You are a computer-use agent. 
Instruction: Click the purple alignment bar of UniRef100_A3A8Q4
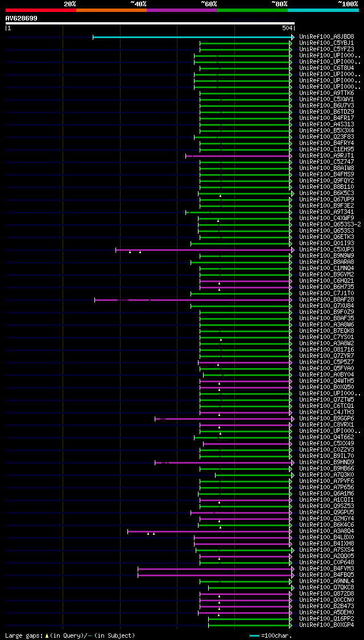(x=209, y=531)
